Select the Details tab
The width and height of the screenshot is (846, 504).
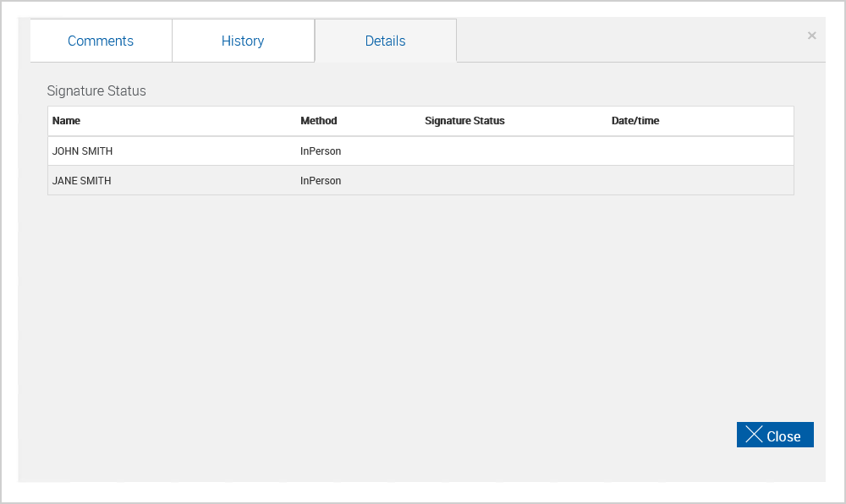tap(385, 41)
